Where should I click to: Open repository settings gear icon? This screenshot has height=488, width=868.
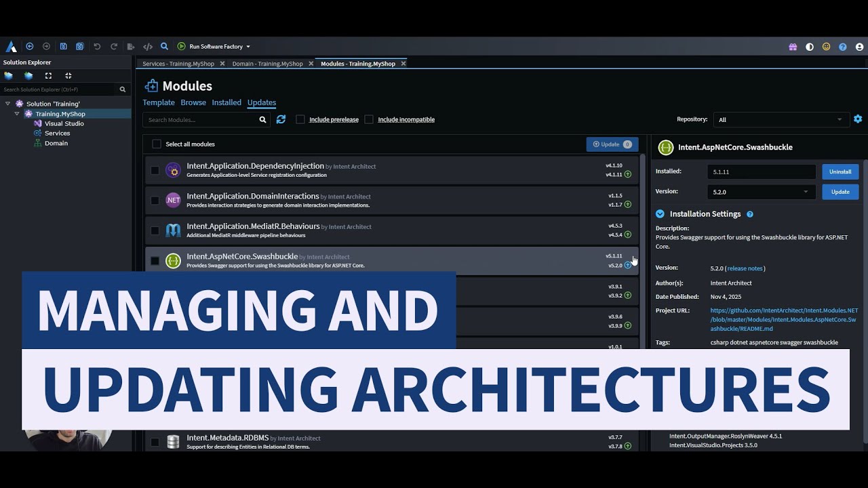(x=858, y=119)
